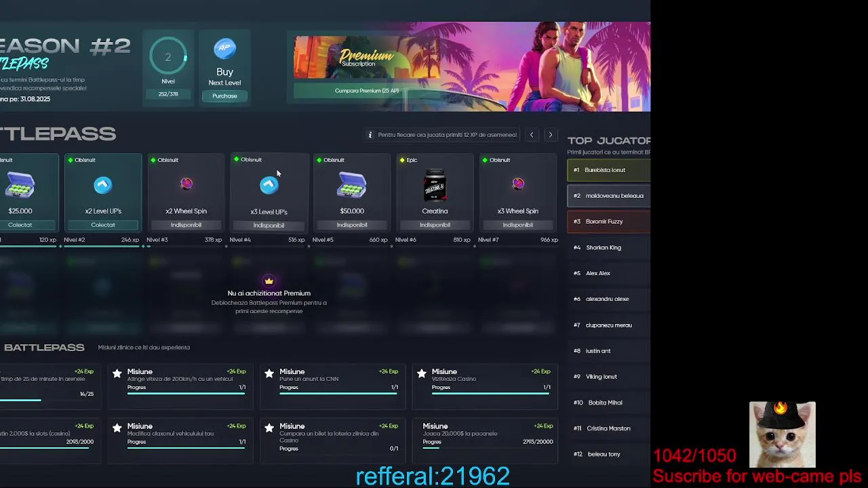The width and height of the screenshot is (868, 488).
Task: Click the cat with hat overlay image
Action: click(782, 434)
